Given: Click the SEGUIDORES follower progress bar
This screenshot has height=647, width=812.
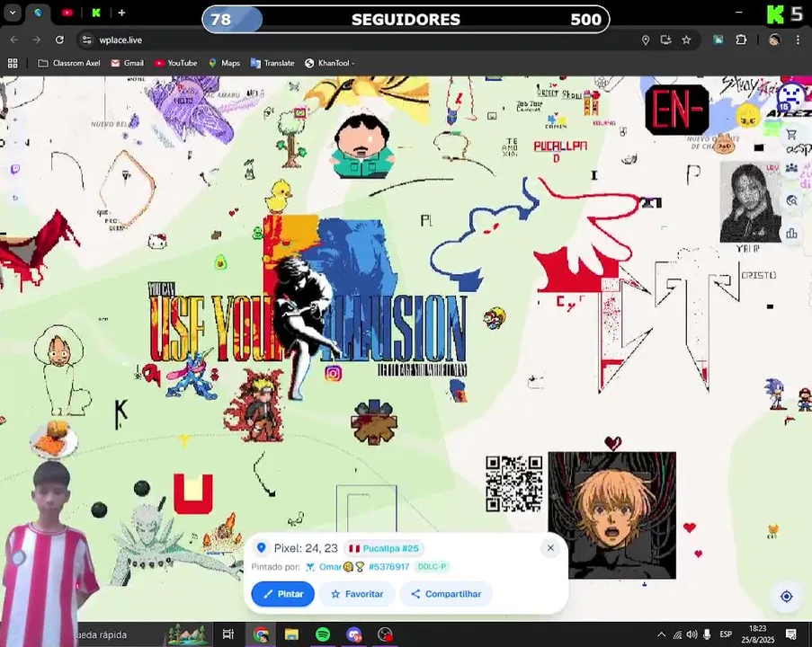Looking at the screenshot, I should tap(406, 19).
